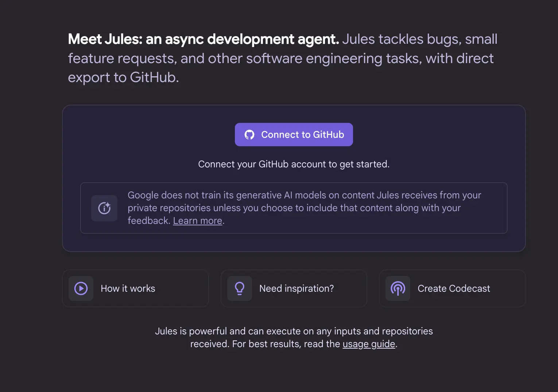The image size is (558, 392).
Task: Select the GitHub logo on the connect button
Action: pos(249,135)
